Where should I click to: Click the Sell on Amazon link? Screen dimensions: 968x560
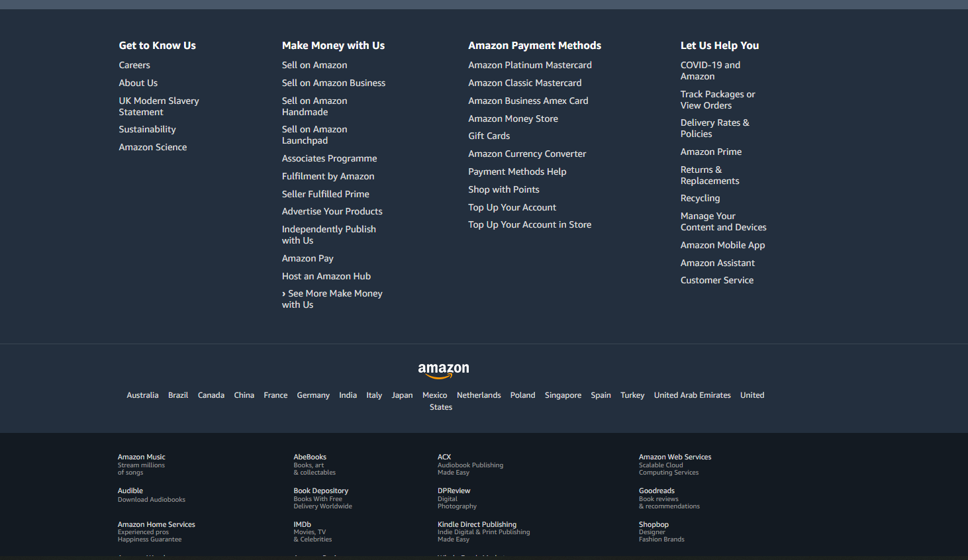[x=315, y=65]
